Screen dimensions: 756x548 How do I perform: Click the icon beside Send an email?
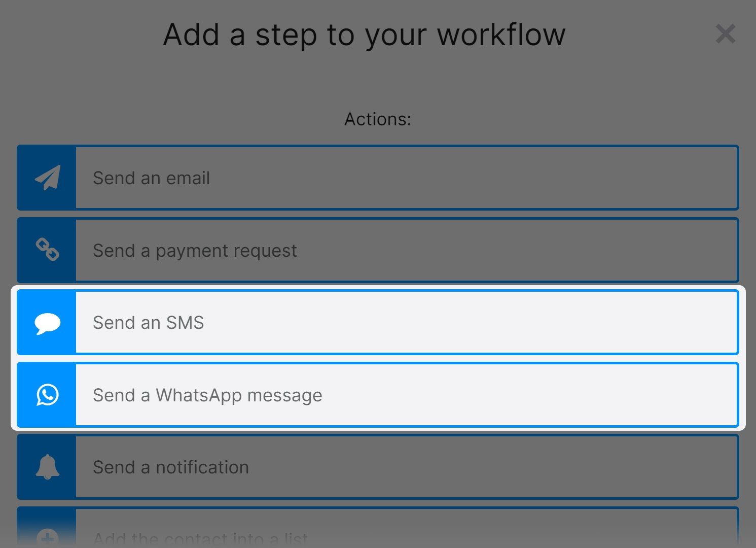(x=47, y=178)
